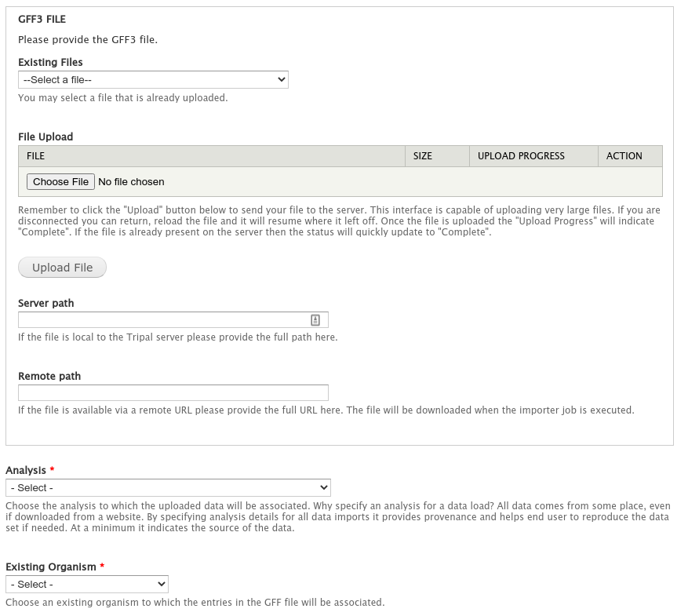
Task: Click the Existing Organism field label
Action: 51,567
